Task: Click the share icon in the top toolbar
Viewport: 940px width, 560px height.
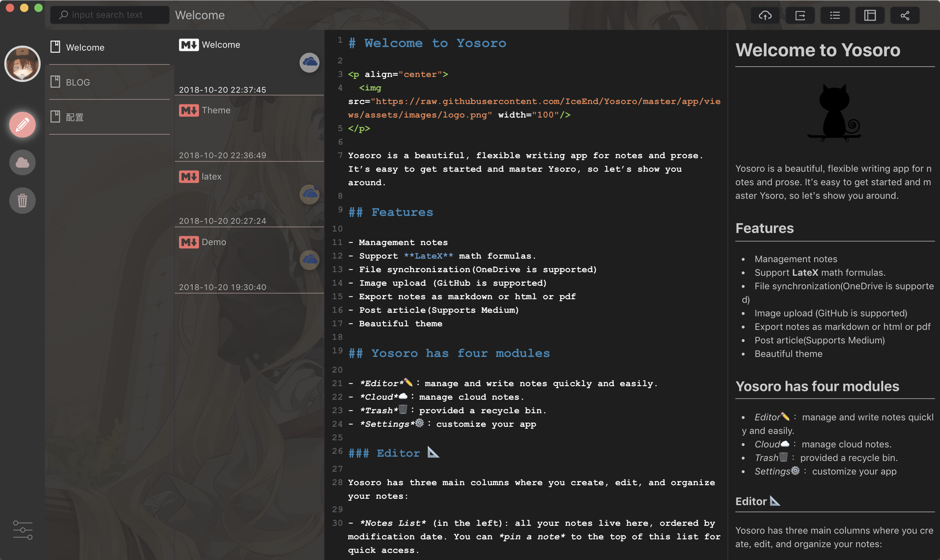Action: pyautogui.click(x=904, y=15)
